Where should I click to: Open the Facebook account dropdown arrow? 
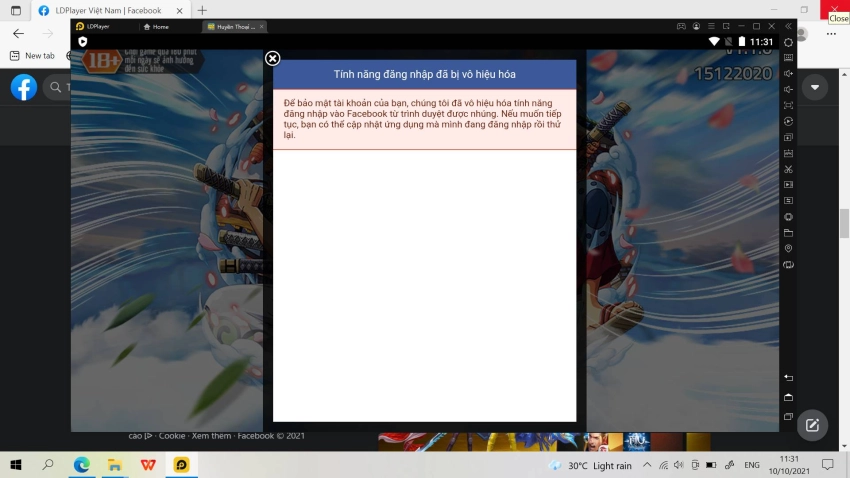pyautogui.click(x=815, y=87)
